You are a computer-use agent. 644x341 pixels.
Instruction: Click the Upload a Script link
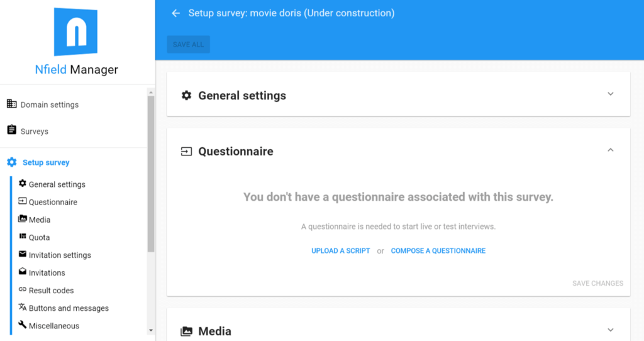pyautogui.click(x=341, y=251)
